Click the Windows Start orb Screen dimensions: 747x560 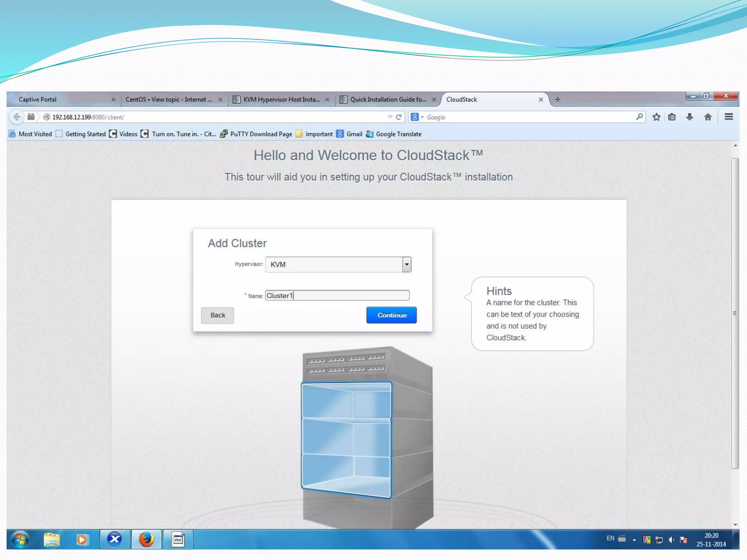[x=20, y=539]
